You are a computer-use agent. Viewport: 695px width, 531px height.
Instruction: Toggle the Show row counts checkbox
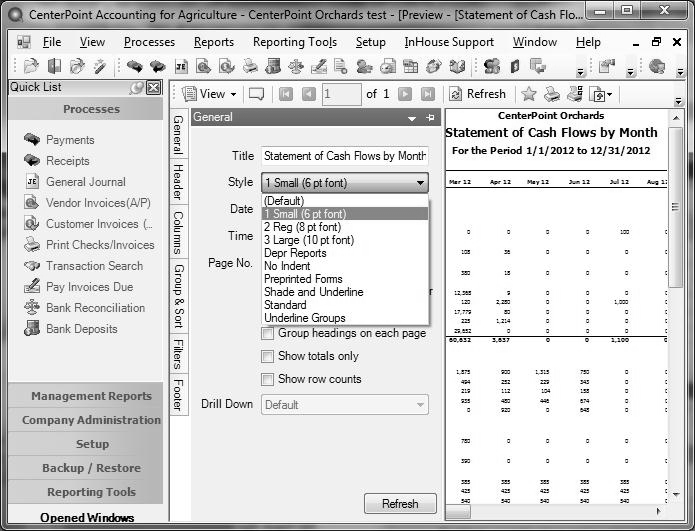267,379
